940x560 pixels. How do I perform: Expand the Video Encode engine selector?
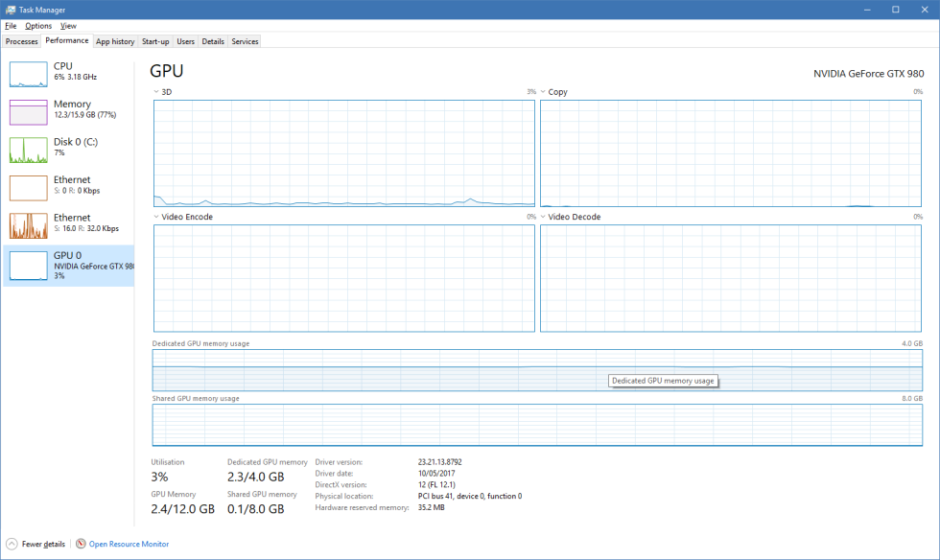[157, 217]
